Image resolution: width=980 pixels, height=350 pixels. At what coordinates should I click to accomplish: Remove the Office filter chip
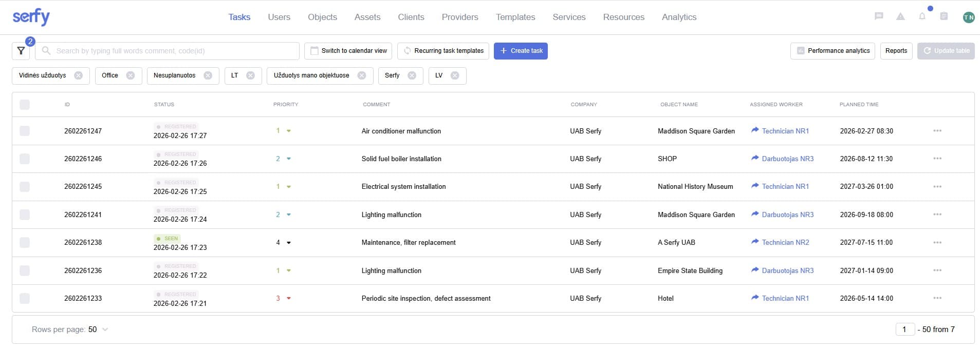pos(131,75)
